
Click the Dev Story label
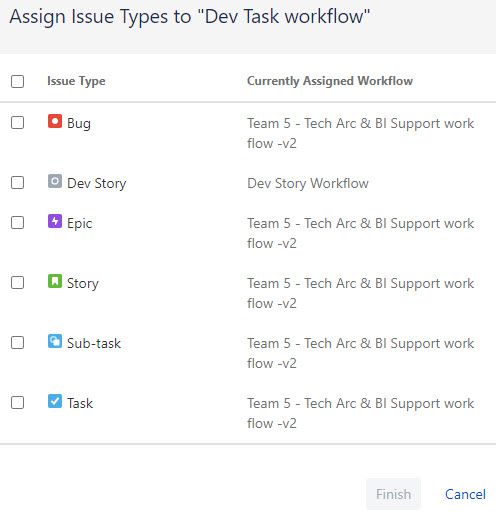[x=97, y=184]
